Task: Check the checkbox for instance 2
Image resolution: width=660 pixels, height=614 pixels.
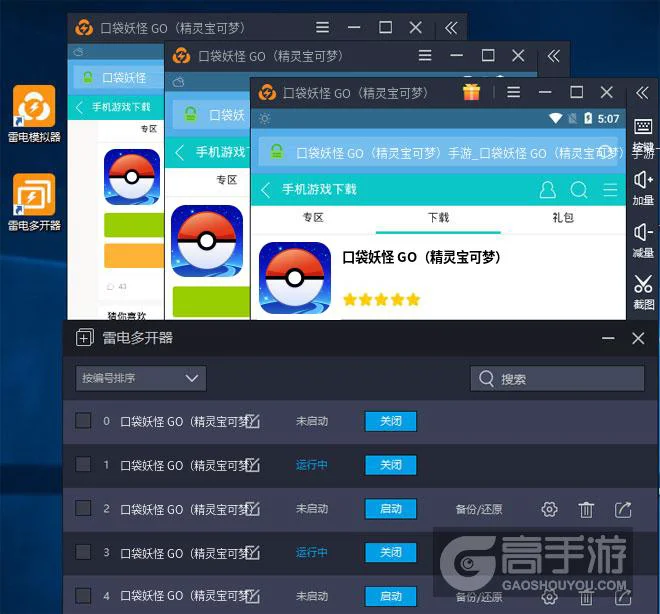Action: click(83, 508)
